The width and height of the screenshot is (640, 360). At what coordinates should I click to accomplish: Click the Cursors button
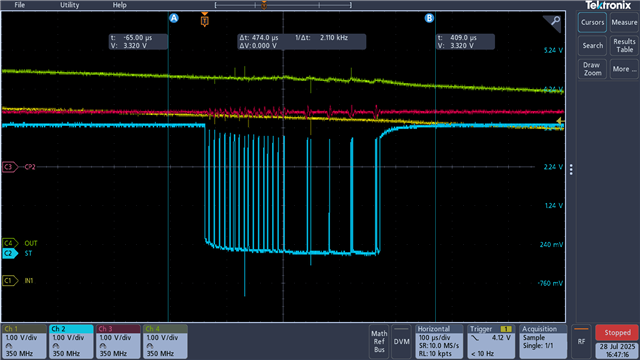(x=592, y=22)
